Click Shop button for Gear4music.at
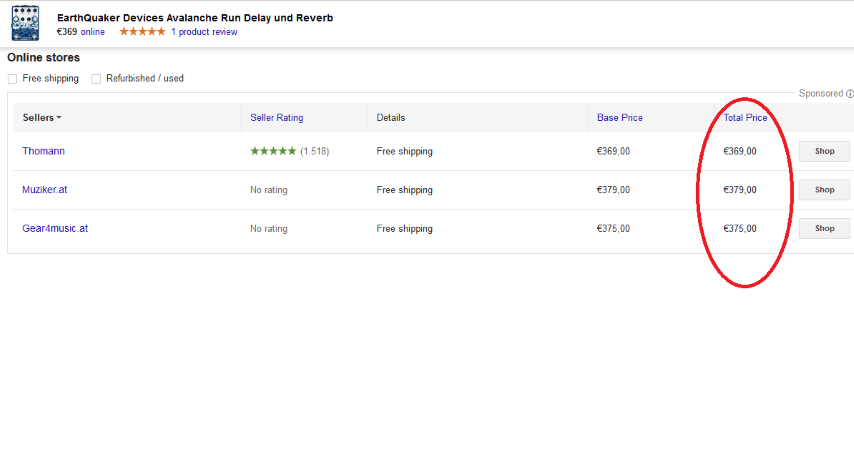Screen dimensions: 854x458 [824, 229]
